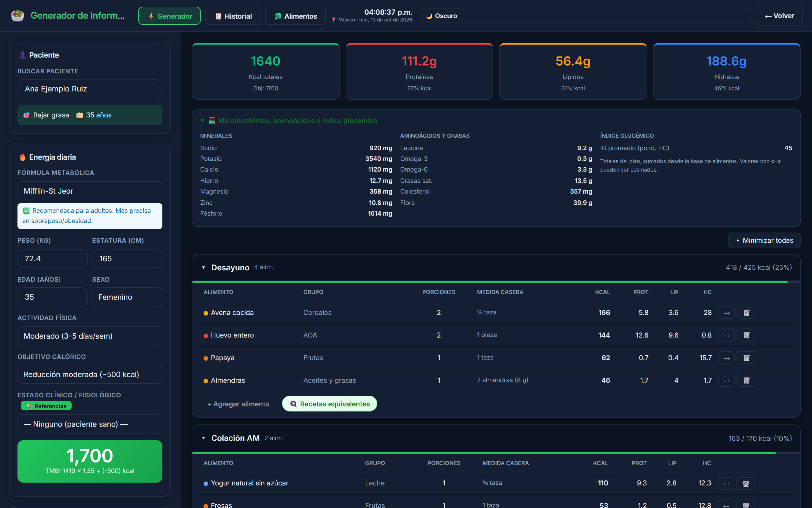This screenshot has height=508, width=812.
Task: Open Recetas equivalentes for Desayuno
Action: point(330,404)
